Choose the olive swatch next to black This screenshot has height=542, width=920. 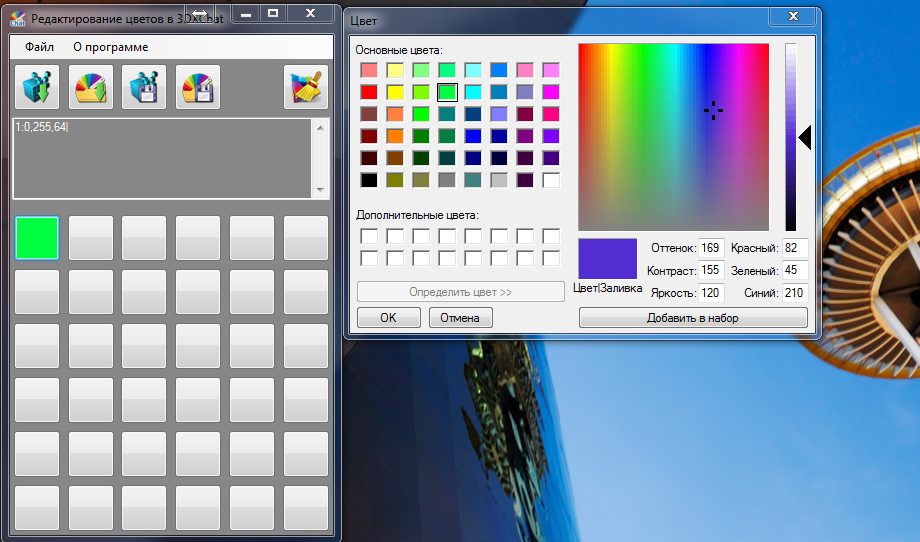tap(395, 180)
